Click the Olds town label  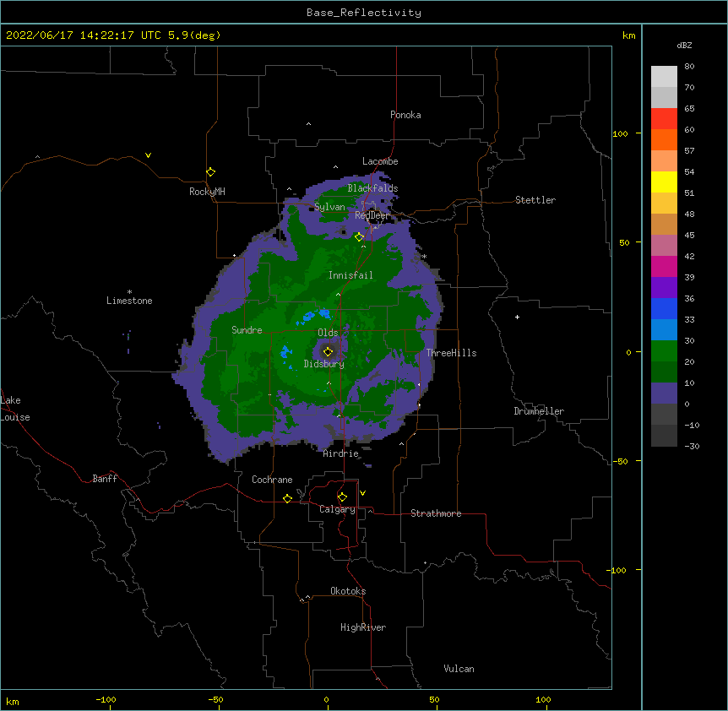[328, 333]
